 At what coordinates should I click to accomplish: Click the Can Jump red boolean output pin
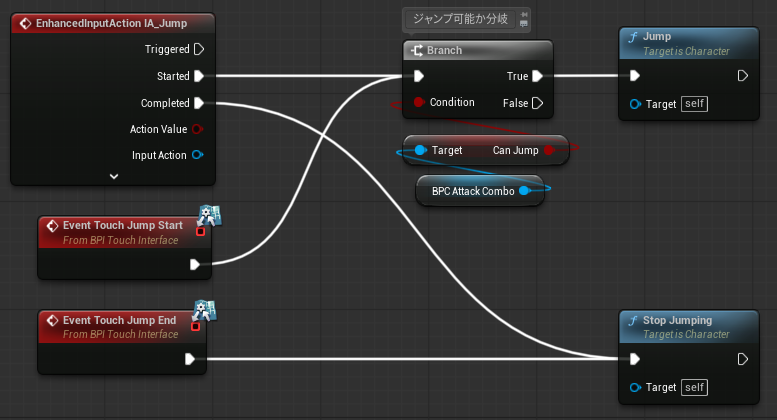[549, 150]
